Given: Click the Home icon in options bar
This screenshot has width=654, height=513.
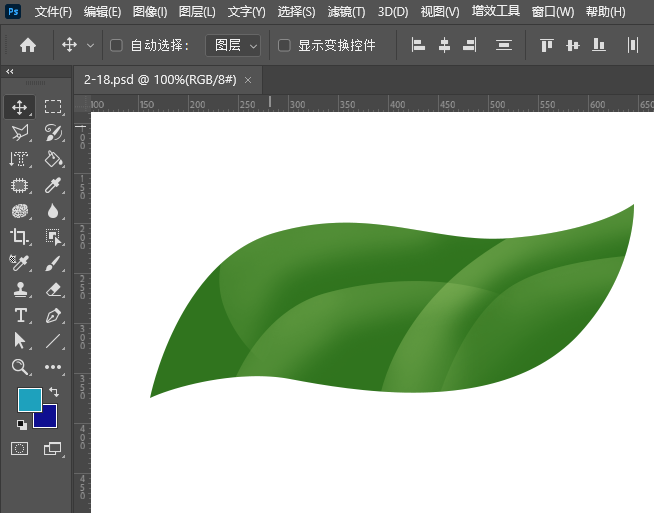Looking at the screenshot, I should click(x=28, y=45).
